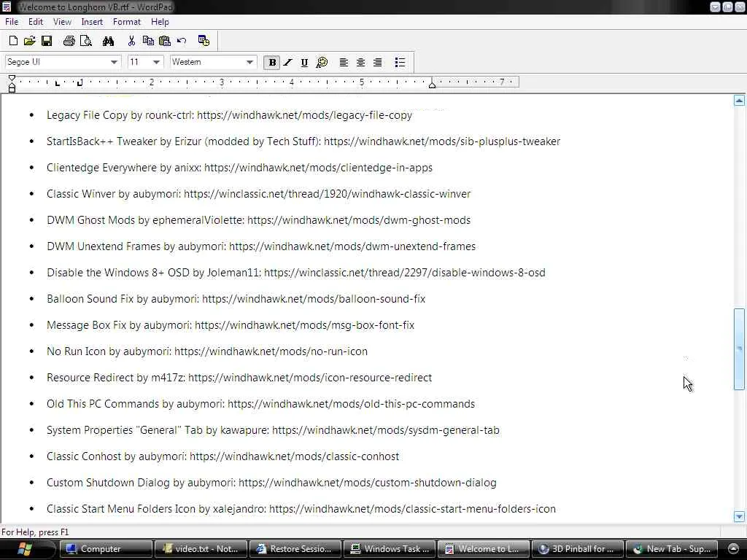747x560 pixels.
Task: Open the font size 11 dropdown
Action: click(x=157, y=63)
